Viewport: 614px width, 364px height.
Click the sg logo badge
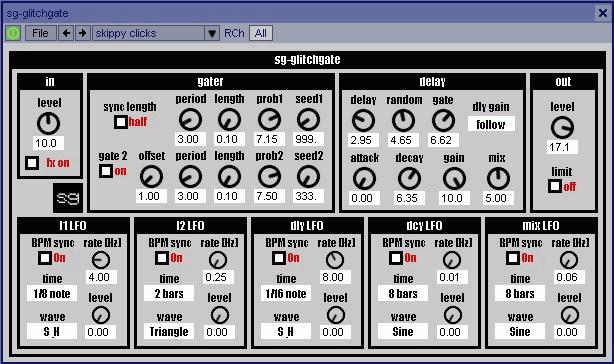tap(68, 198)
